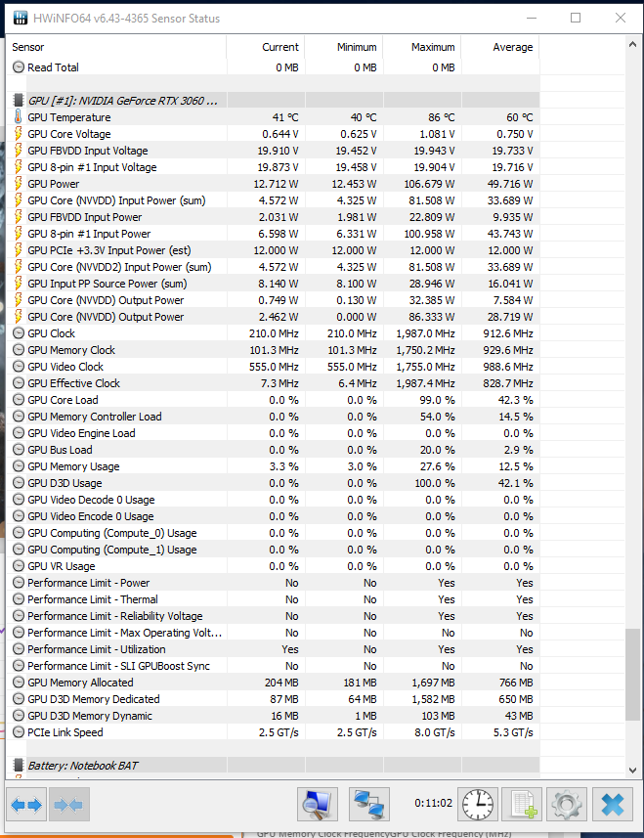Viewport: 644px width, 838px height.
Task: Click the vertical scrollbar thumb
Action: [632, 675]
